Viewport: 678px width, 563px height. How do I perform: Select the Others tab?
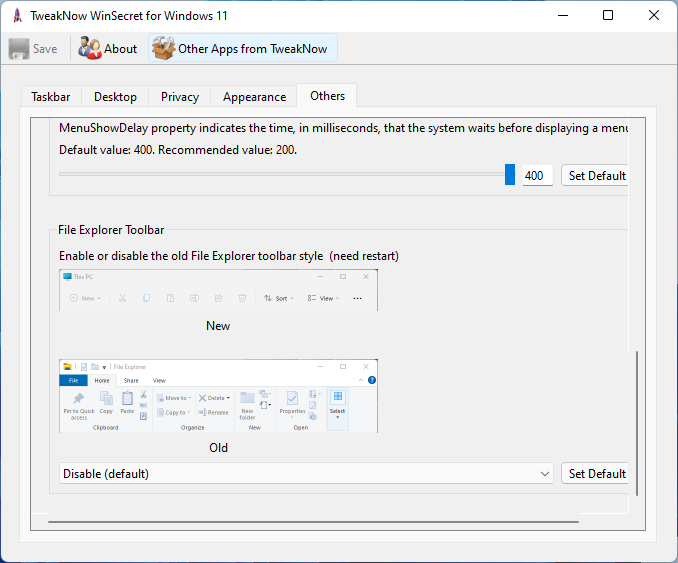[327, 96]
